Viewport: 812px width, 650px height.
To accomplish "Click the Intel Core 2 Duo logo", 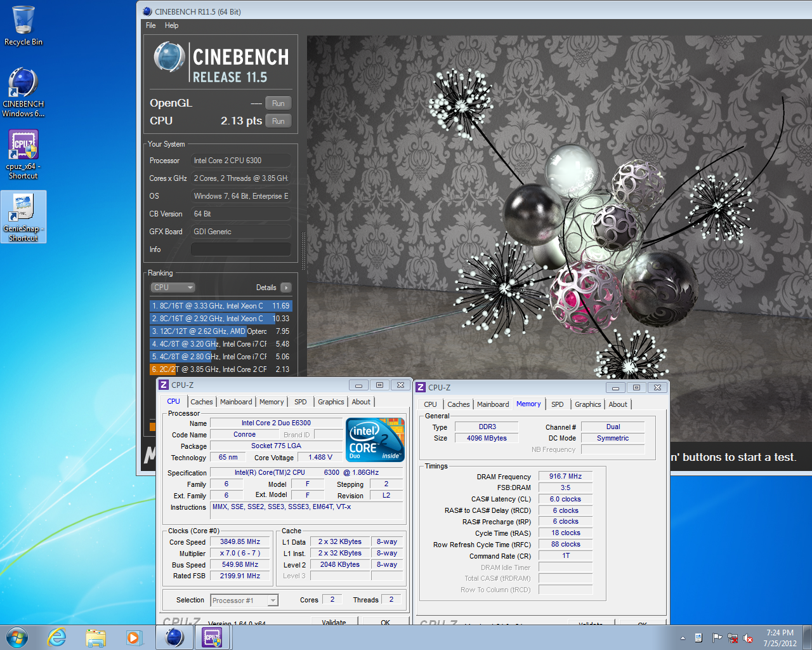I will click(376, 439).
